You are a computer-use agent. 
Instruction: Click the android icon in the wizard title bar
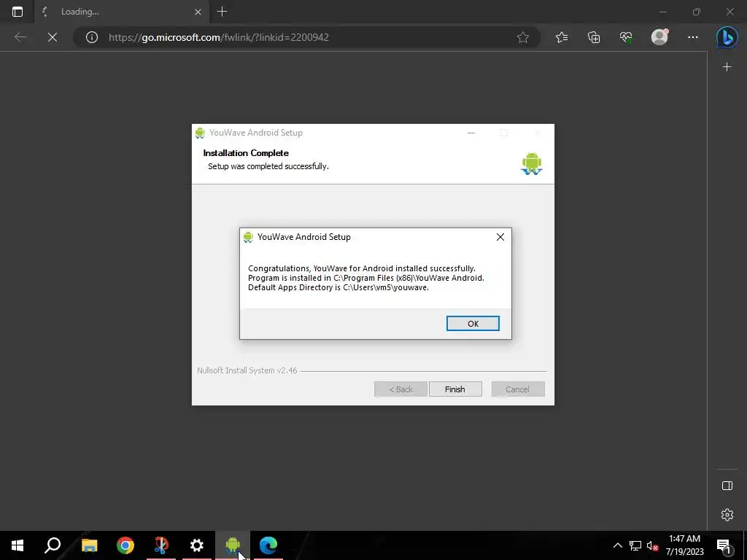(200, 133)
